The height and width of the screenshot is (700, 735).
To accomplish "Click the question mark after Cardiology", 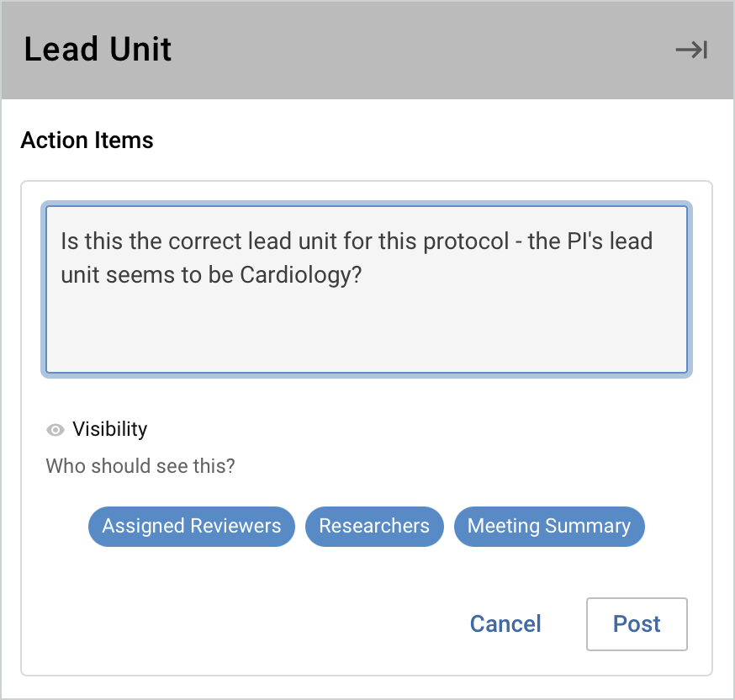I will click(x=355, y=276).
